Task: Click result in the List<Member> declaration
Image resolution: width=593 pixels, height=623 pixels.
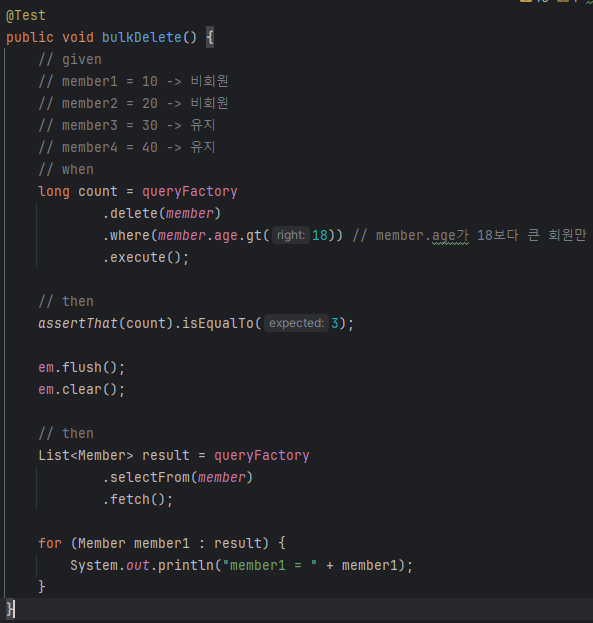Action: 166,455
